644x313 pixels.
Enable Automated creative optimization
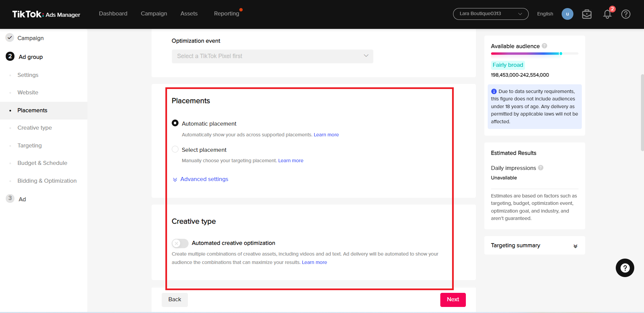(180, 243)
